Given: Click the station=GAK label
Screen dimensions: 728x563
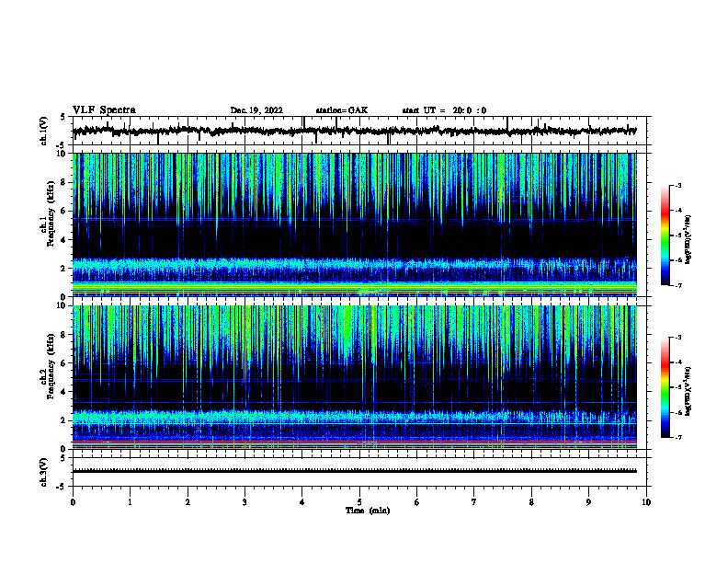Looking at the screenshot, I should point(342,110).
